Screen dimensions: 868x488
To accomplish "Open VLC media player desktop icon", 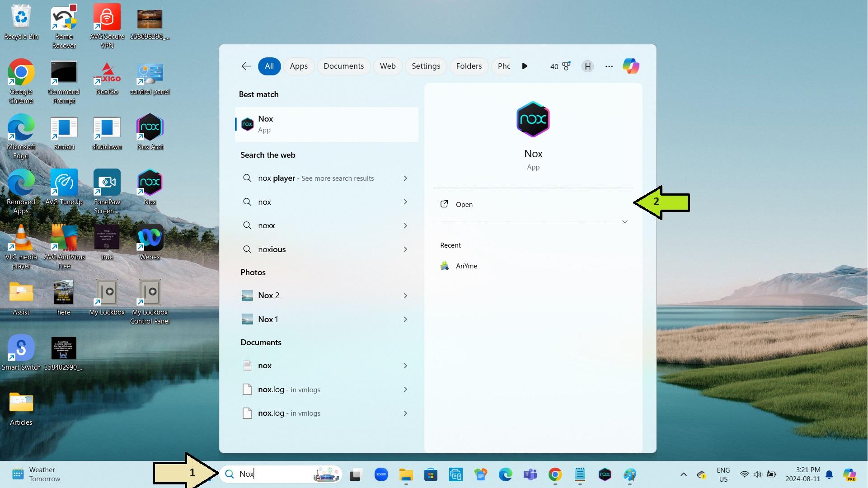I will point(21,247).
